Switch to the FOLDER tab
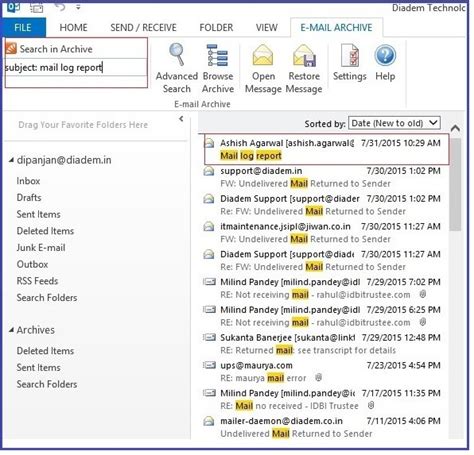Image resolution: width=474 pixels, height=455 pixels. click(x=216, y=27)
